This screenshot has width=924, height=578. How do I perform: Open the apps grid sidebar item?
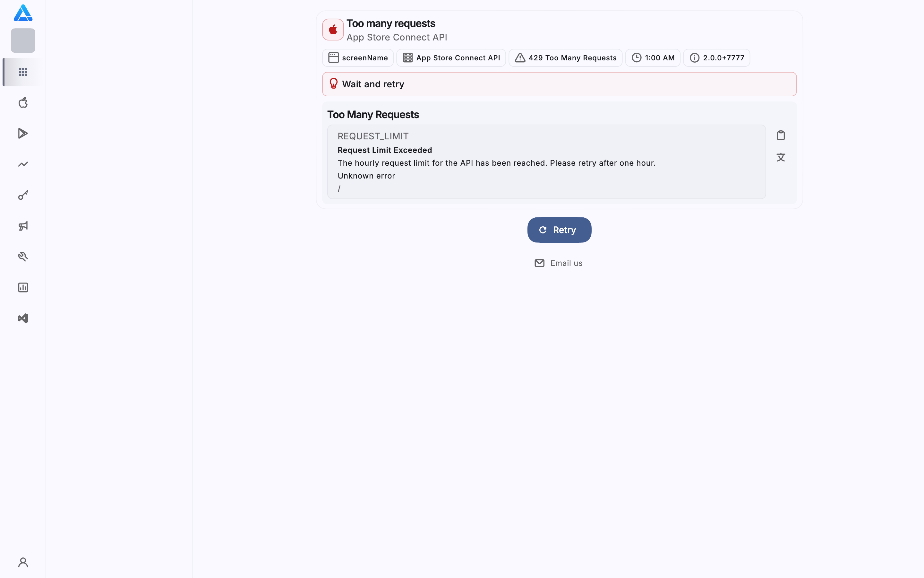point(23,72)
